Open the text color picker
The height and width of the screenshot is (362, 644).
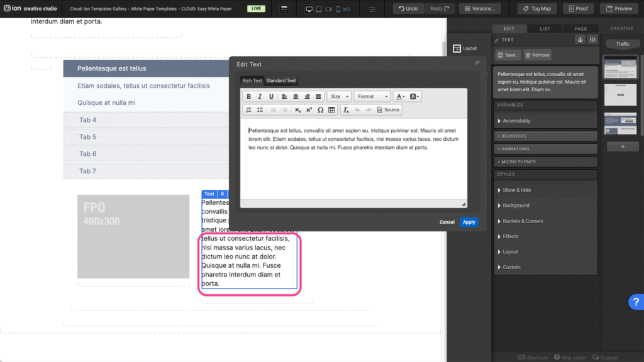point(399,97)
